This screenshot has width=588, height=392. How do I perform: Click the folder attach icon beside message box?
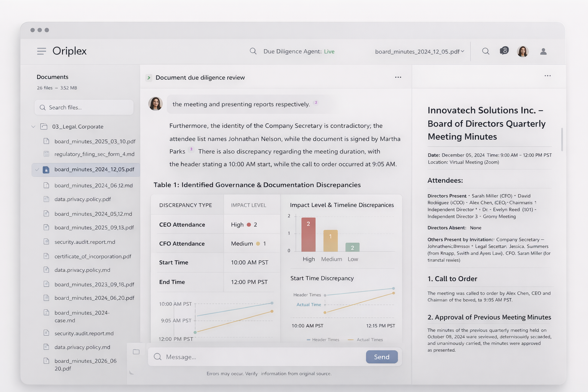pyautogui.click(x=136, y=352)
